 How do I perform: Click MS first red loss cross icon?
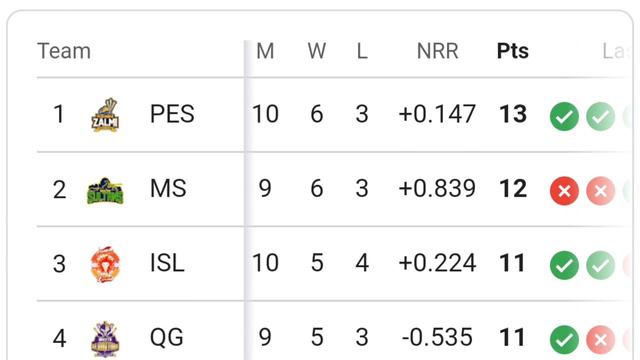[x=564, y=191]
